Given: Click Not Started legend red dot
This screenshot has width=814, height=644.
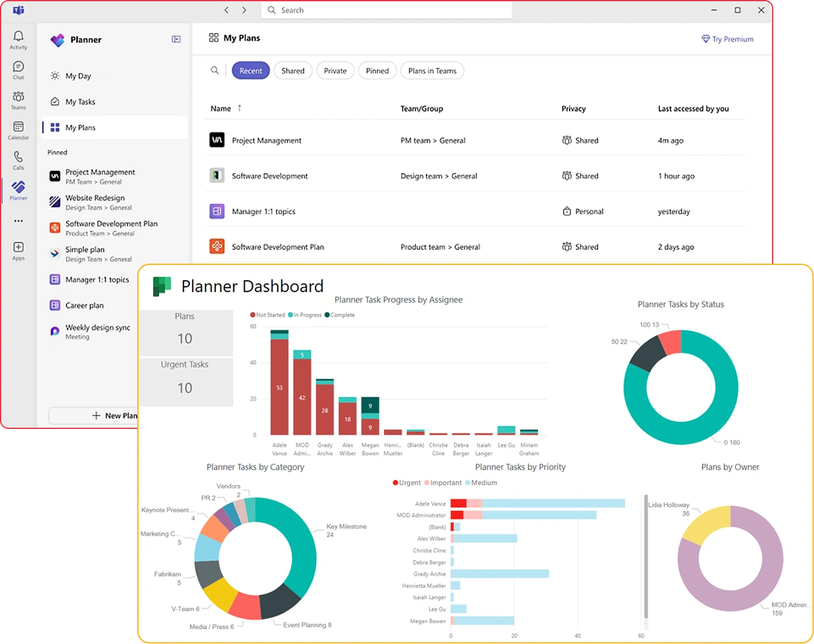Looking at the screenshot, I should coord(253,315).
